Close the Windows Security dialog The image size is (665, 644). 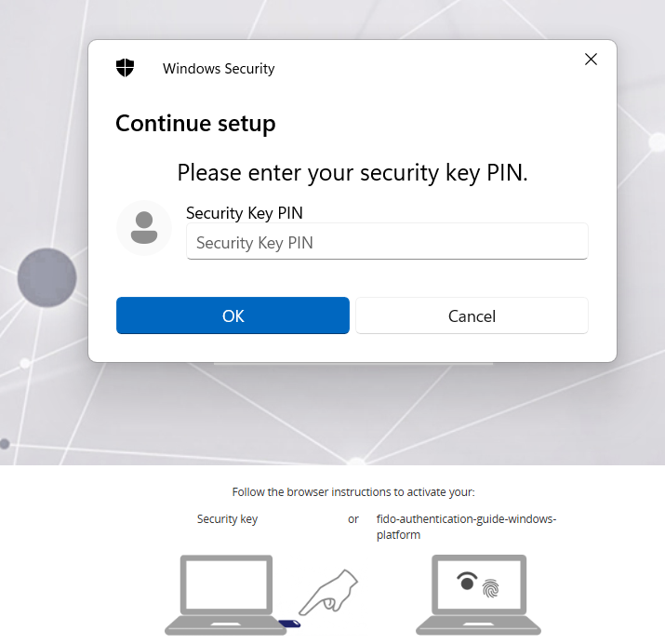pos(591,60)
